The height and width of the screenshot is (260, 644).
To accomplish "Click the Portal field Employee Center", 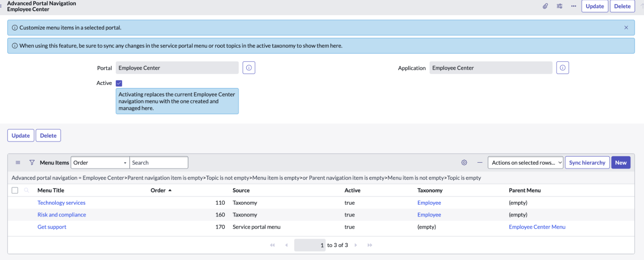I will [x=177, y=68].
